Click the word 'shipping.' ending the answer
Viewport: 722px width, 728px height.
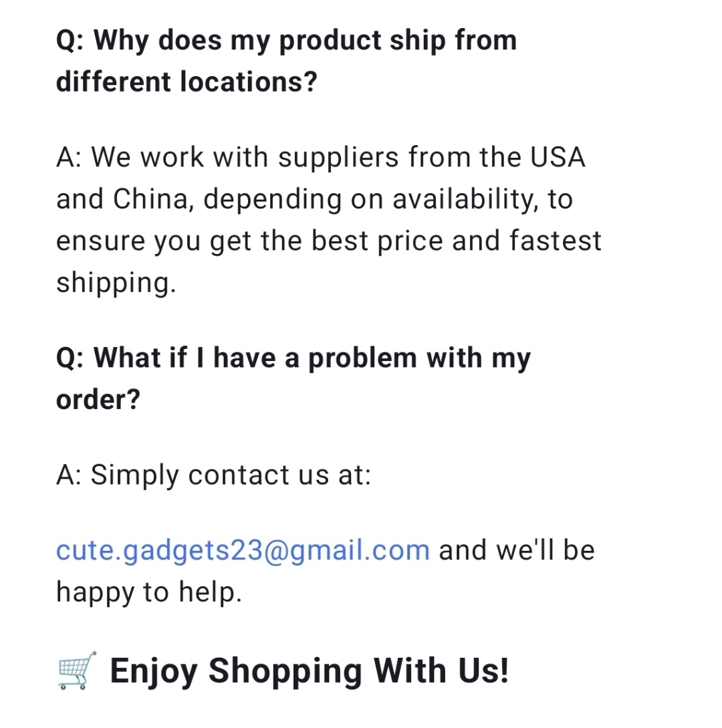point(116,283)
